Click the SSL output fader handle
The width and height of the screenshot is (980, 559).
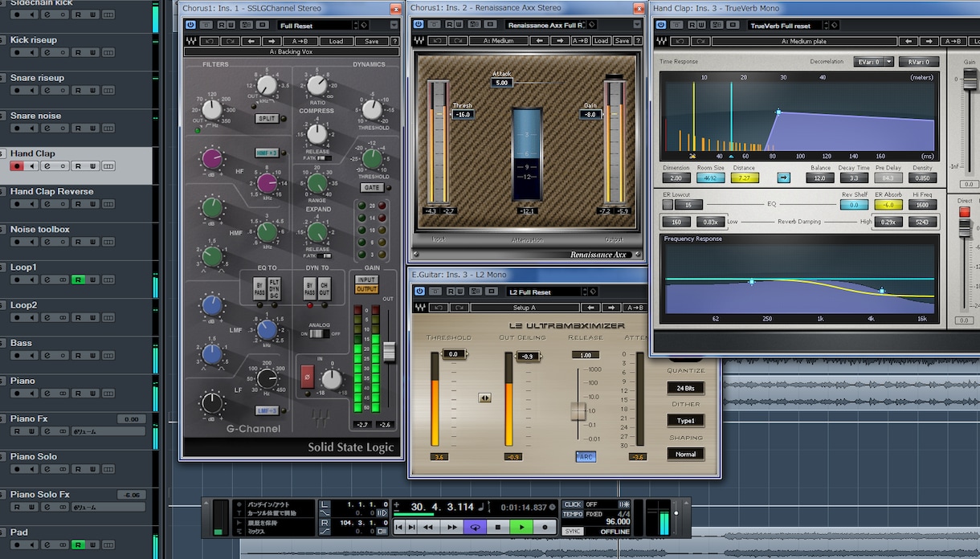pos(389,352)
